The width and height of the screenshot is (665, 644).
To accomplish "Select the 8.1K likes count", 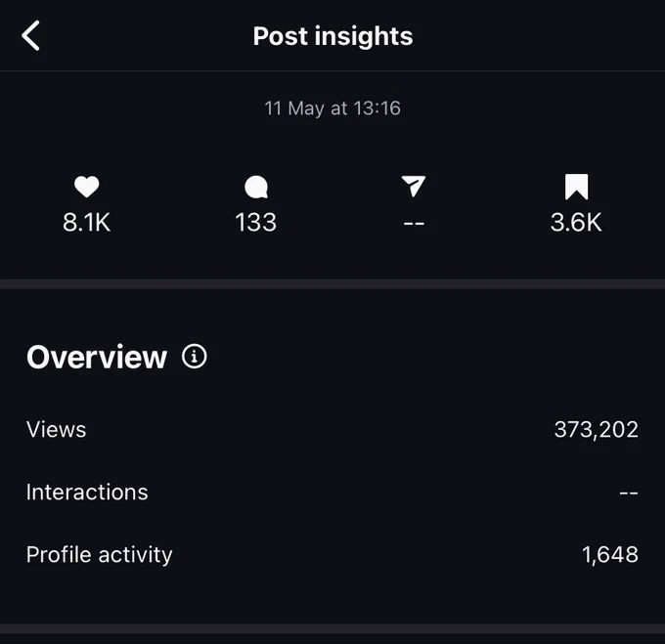I will pyautogui.click(x=86, y=222).
